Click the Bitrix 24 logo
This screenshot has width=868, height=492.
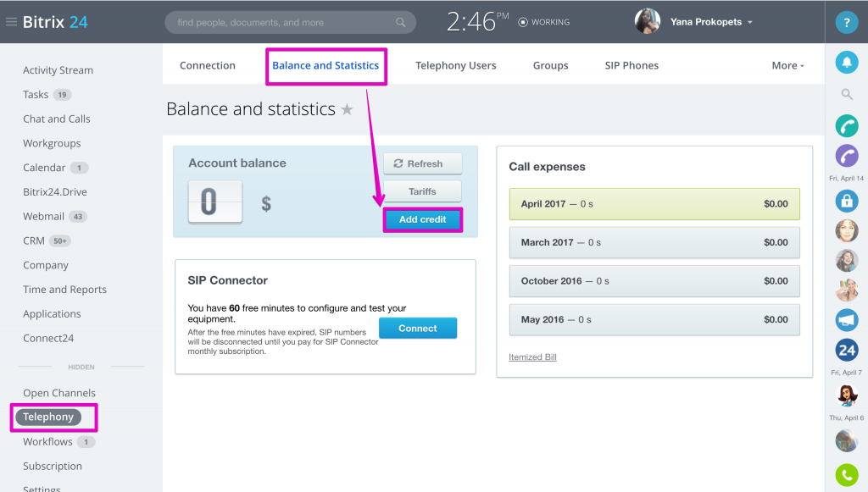[x=55, y=22]
